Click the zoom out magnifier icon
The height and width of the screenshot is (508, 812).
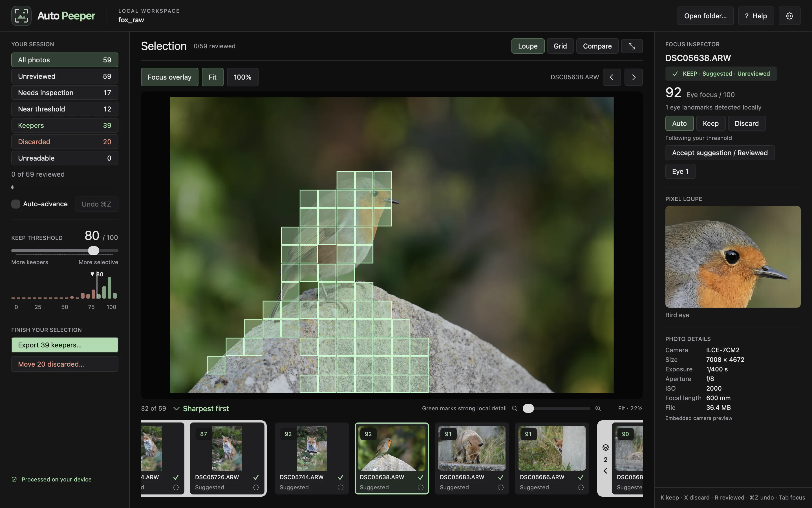click(514, 408)
